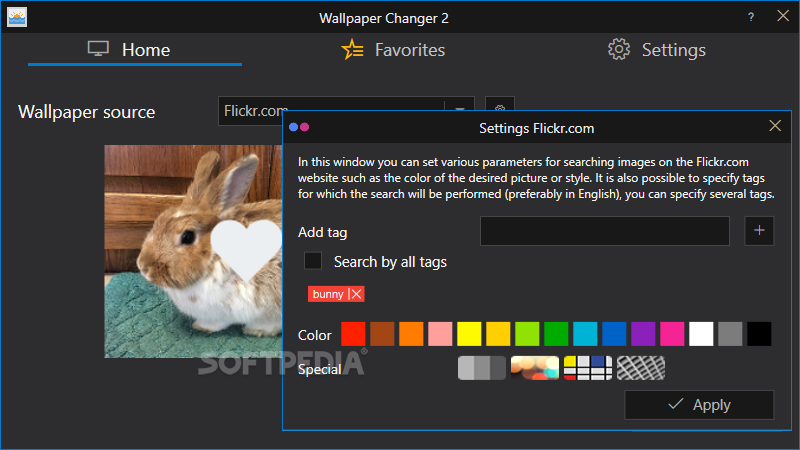This screenshot has height=450, width=800.
Task: Select the crosshatch pattern special style
Action: click(x=641, y=368)
